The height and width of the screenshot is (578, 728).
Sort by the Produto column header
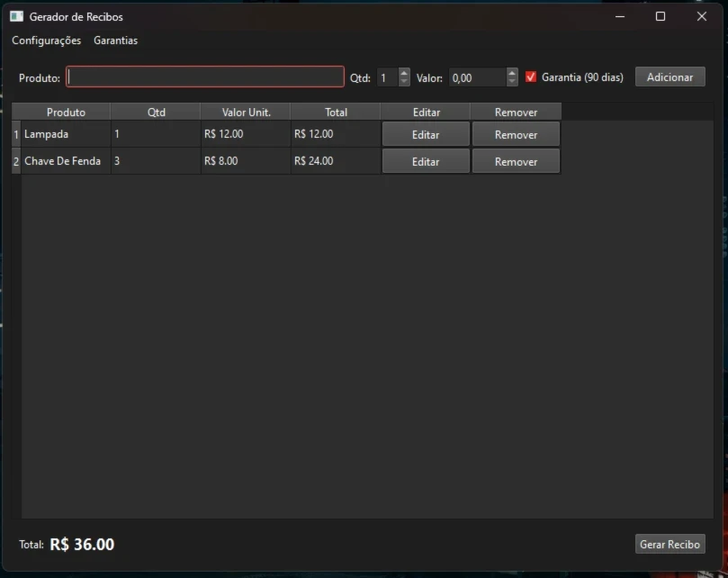point(66,112)
